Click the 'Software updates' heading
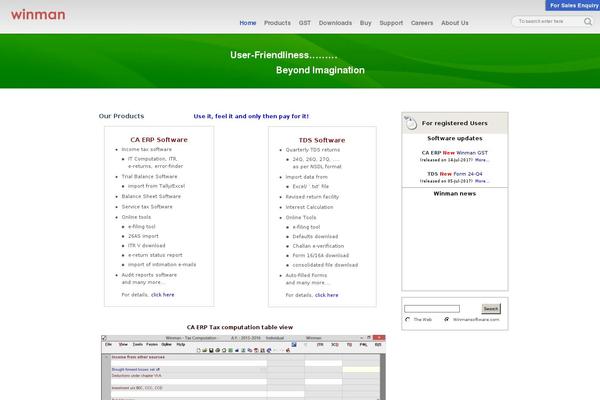 (x=455, y=138)
